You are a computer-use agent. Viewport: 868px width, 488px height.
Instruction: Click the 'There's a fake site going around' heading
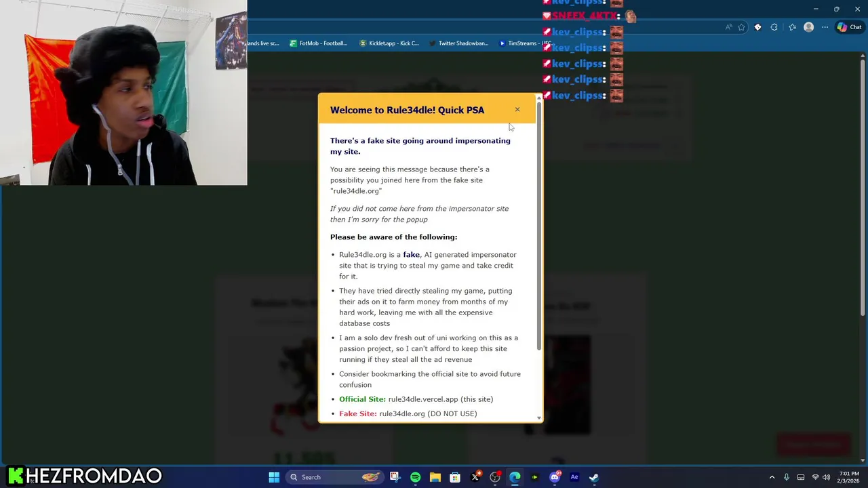tap(420, 146)
